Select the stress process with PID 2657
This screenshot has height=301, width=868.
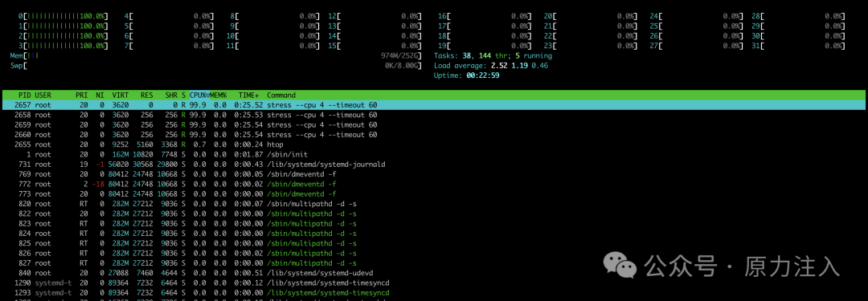coord(433,105)
